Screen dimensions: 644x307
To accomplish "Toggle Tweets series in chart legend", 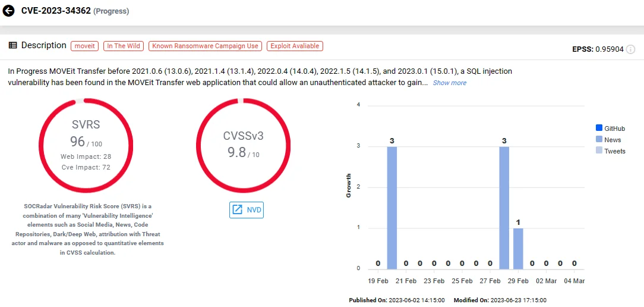I will click(x=610, y=151).
